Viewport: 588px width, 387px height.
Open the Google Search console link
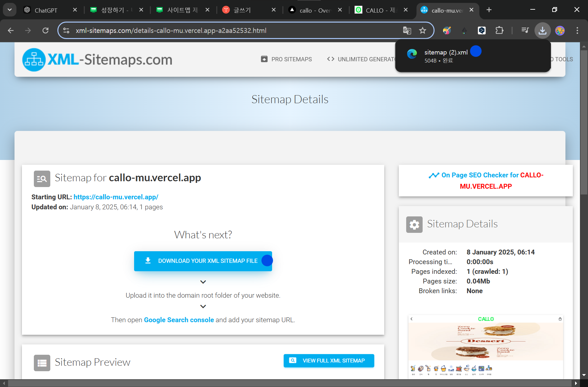(179, 320)
